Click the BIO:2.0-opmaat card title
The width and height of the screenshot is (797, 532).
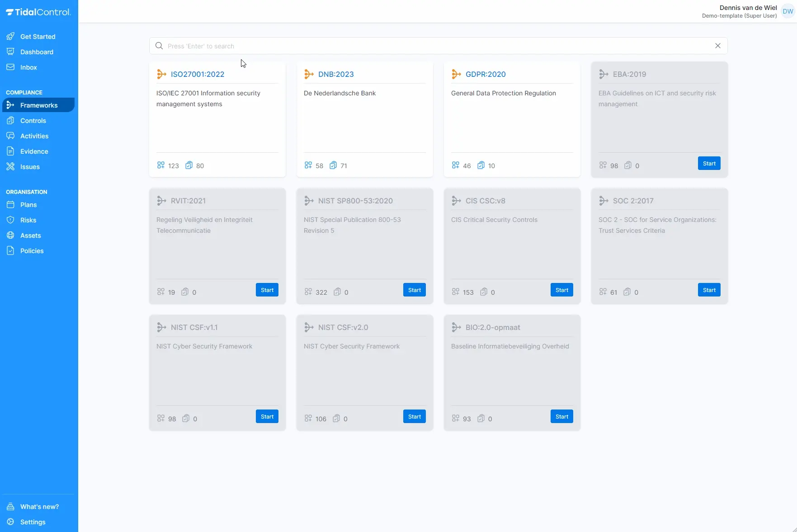[x=493, y=327]
